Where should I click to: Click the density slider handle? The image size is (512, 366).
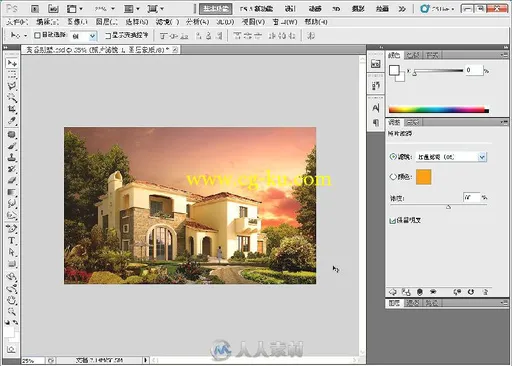(x=448, y=207)
